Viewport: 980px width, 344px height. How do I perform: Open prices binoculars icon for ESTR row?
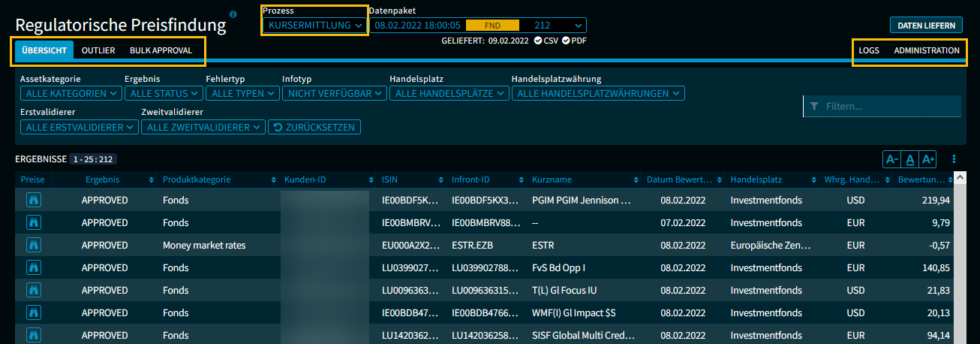34,246
